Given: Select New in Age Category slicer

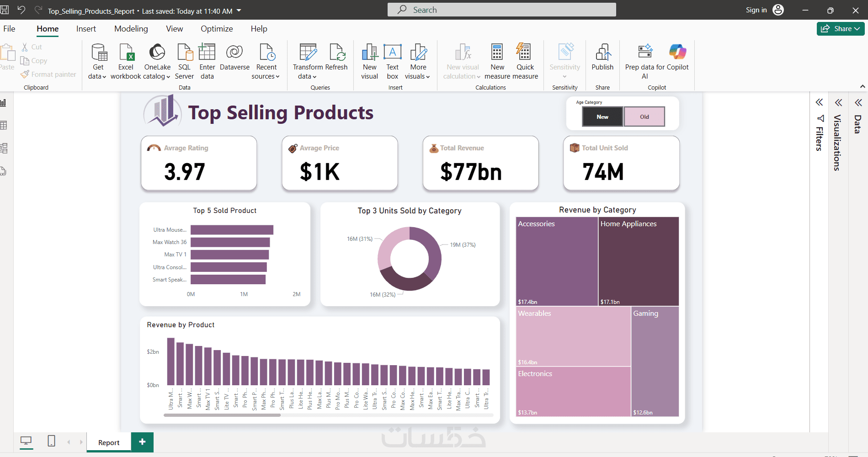Looking at the screenshot, I should point(602,117).
